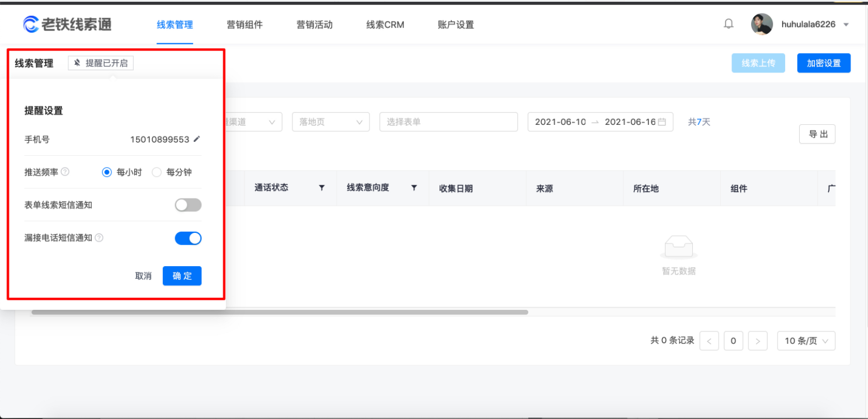
Task: Open the filter icon on 线索意向度 column
Action: pos(414,187)
